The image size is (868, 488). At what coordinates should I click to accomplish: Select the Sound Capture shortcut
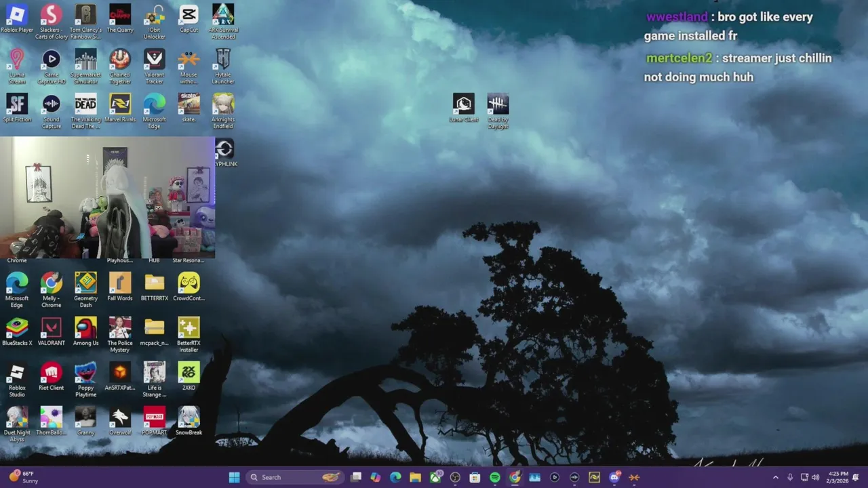(52, 111)
